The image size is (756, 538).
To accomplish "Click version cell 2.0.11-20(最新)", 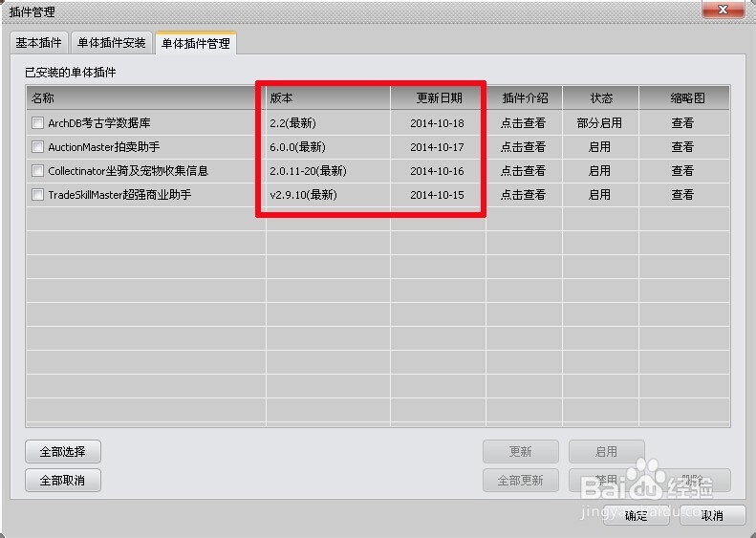I will [x=308, y=171].
